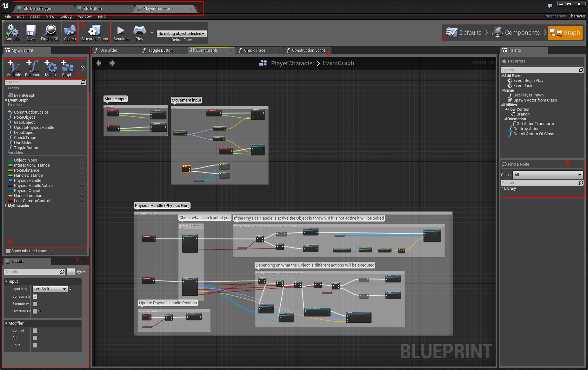This screenshot has height=370, width=588.
Task: Open Blueprint Props settings
Action: tap(94, 33)
